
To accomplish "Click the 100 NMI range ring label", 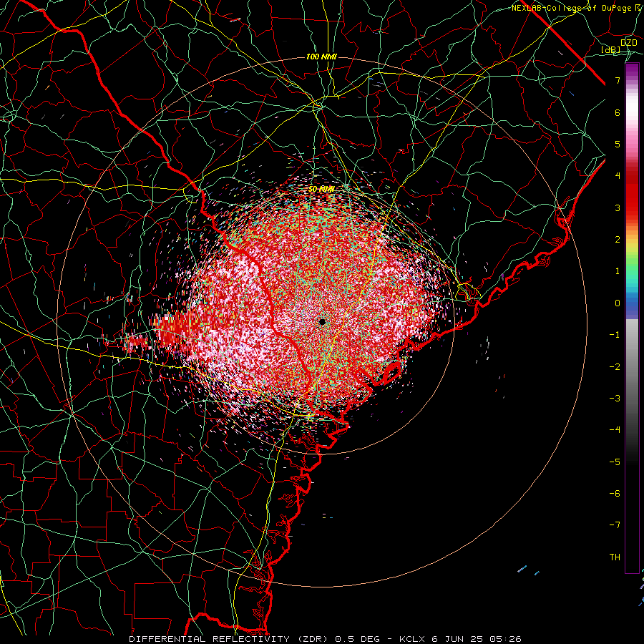I will tap(321, 57).
